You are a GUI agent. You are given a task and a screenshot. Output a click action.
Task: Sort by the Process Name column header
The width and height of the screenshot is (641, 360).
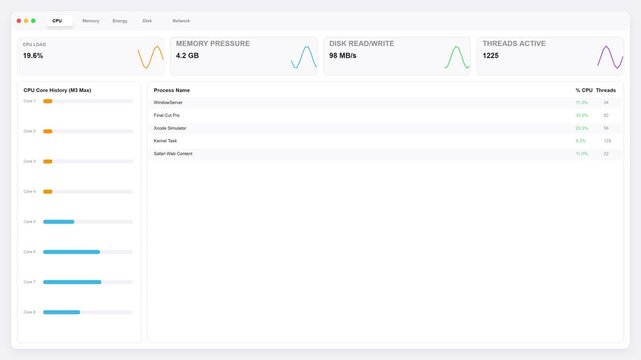pyautogui.click(x=172, y=90)
